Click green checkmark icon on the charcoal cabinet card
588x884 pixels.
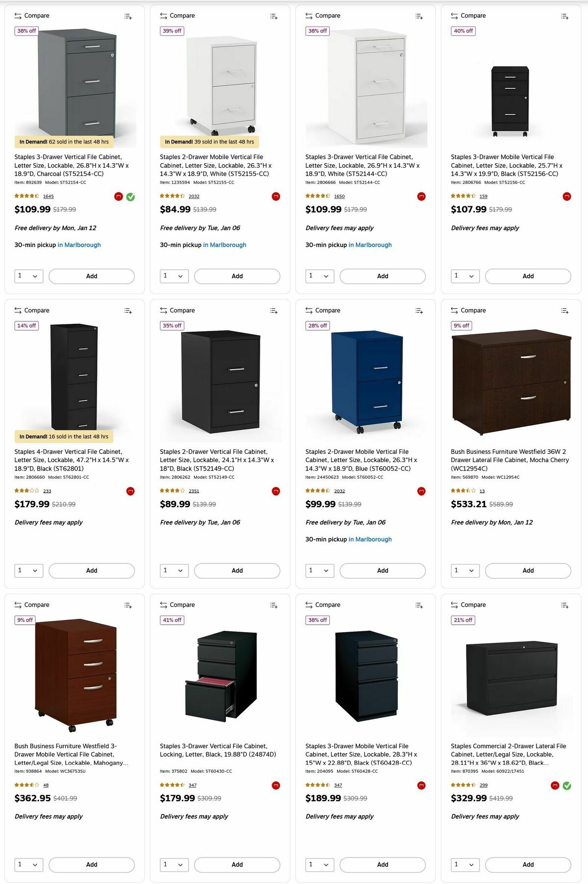130,196
